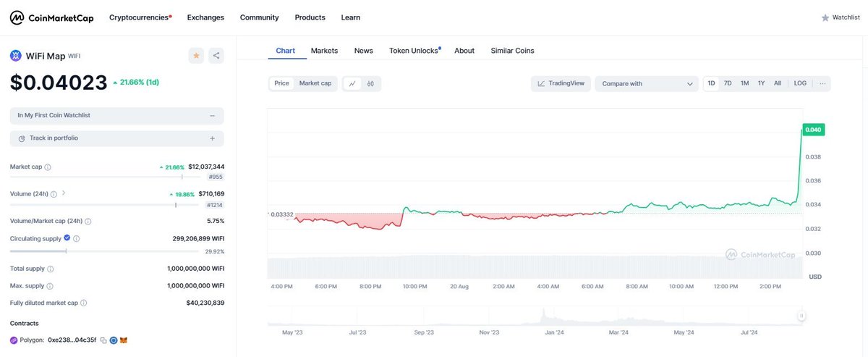This screenshot has width=868, height=357.
Task: Click the WiFi Map coin logo icon
Action: (16, 56)
